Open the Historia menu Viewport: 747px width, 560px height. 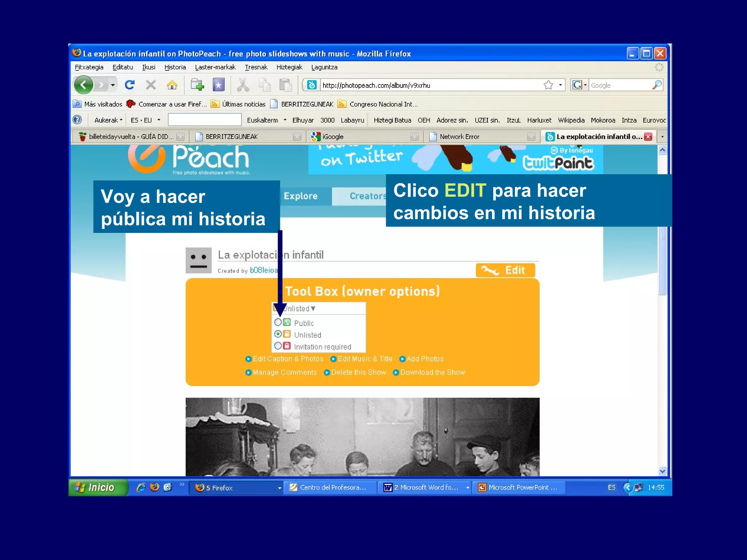click(x=175, y=67)
